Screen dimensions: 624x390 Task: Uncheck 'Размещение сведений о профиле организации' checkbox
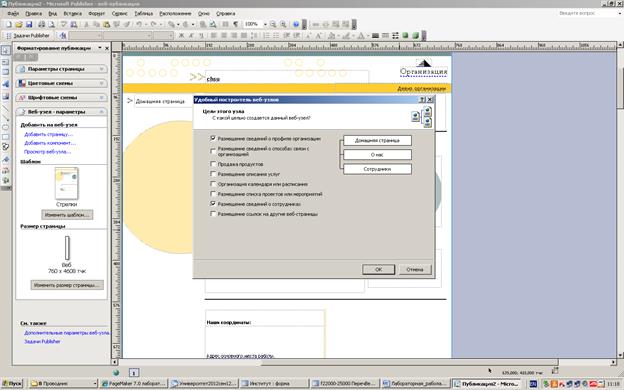[x=213, y=138]
